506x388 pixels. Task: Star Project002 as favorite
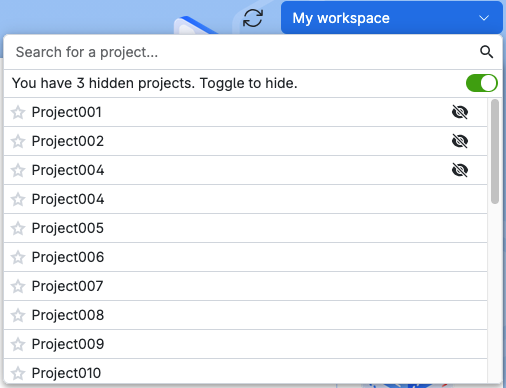coord(18,141)
